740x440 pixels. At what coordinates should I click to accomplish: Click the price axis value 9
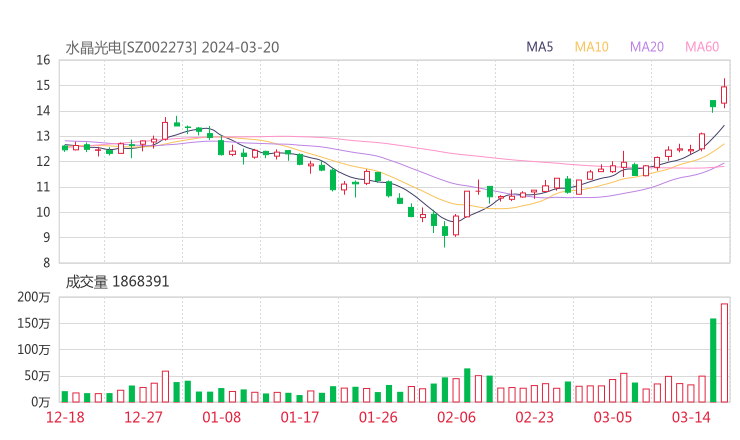(x=46, y=237)
